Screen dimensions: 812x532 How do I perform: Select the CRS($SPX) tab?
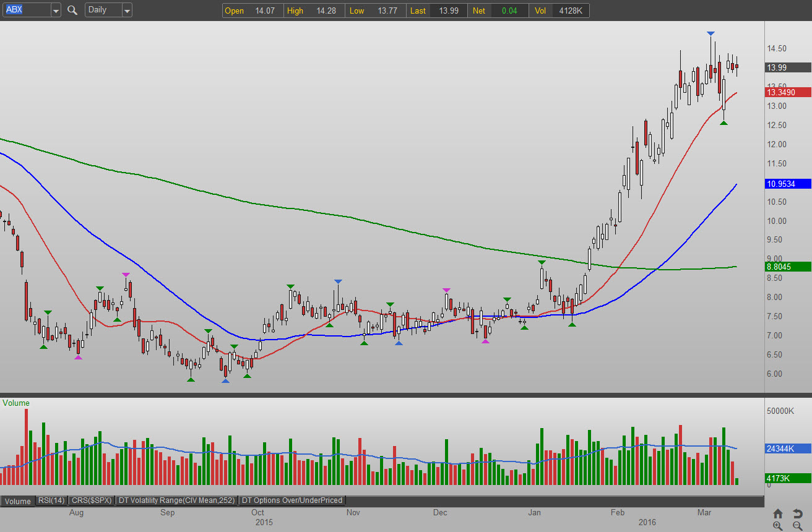[x=92, y=500]
